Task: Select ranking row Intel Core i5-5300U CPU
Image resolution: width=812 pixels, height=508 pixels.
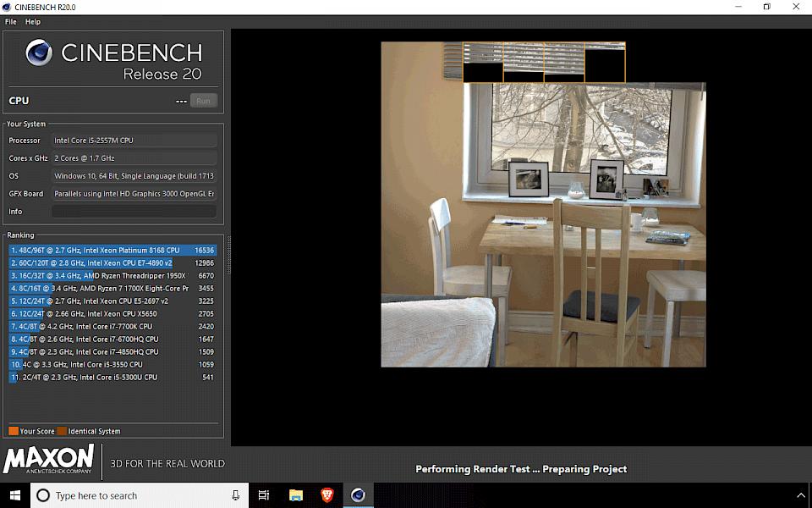Action: point(112,378)
